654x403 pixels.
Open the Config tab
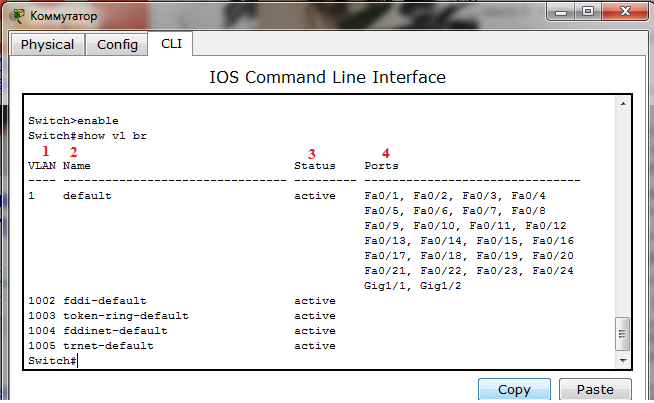117,45
